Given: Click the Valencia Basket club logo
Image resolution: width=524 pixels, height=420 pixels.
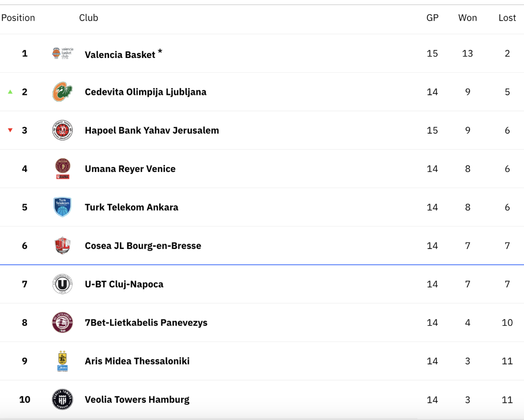Looking at the screenshot, I should (x=62, y=53).
